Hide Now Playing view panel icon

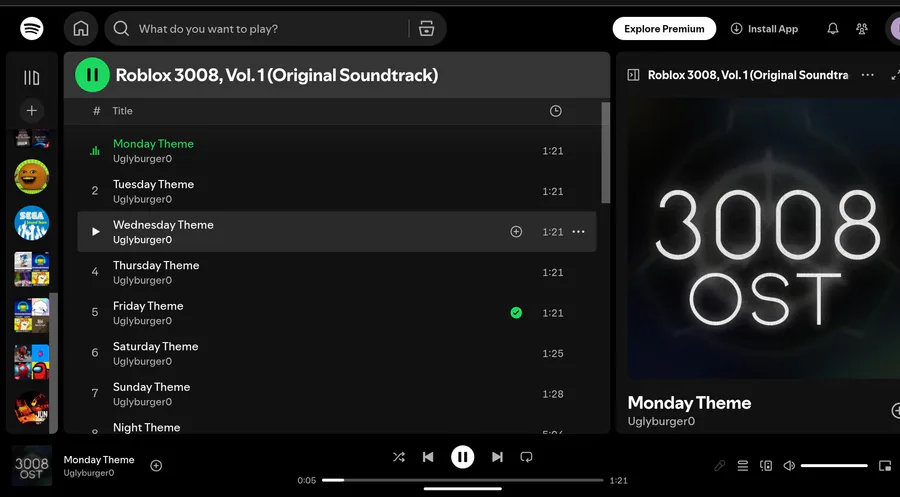point(633,75)
